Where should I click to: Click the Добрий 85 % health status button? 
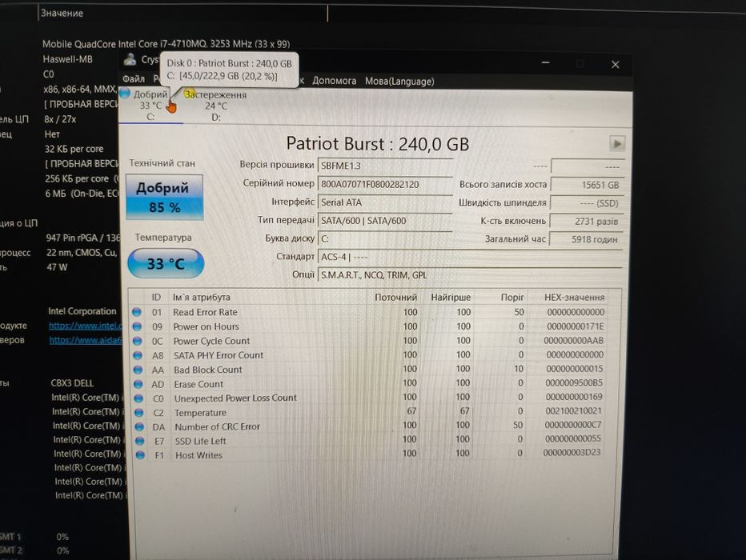pos(165,198)
